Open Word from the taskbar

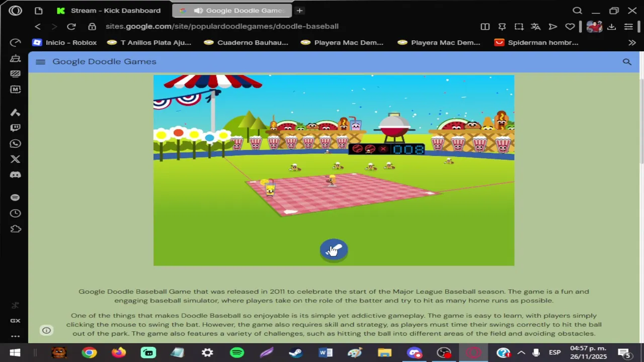(326, 352)
